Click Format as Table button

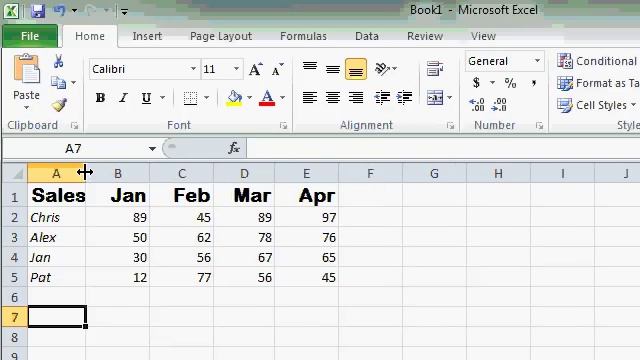598,83
